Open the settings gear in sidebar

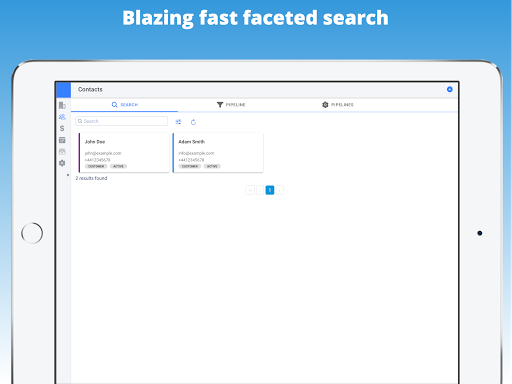62,163
